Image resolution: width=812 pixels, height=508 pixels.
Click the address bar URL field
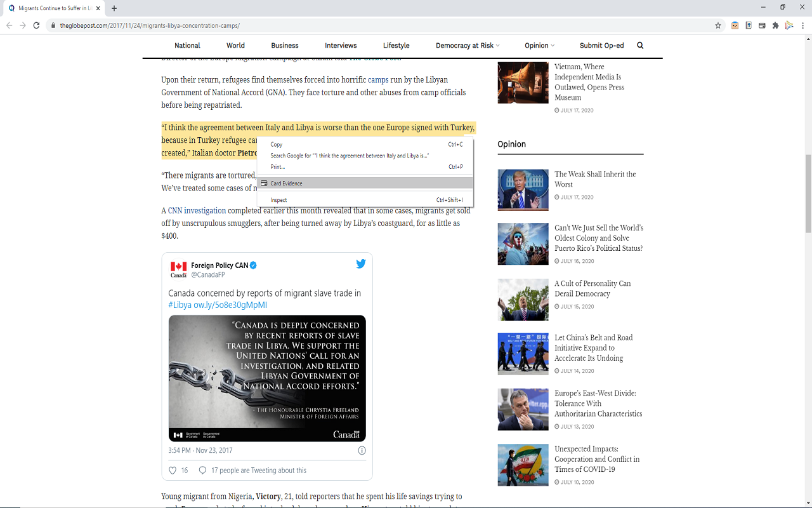coord(381,25)
